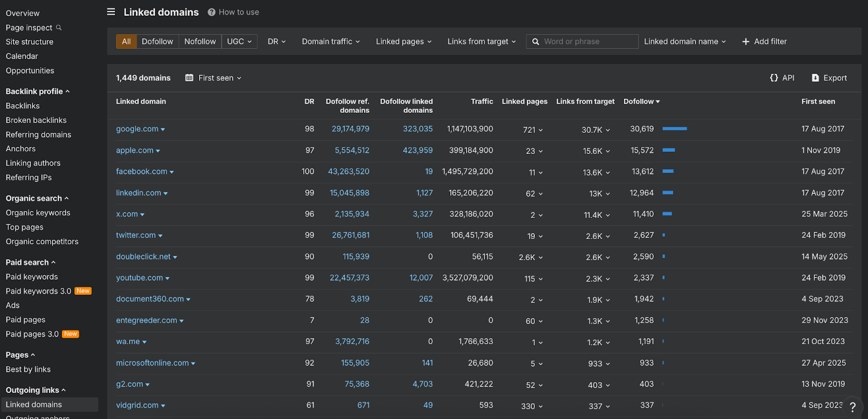Viewport: 868px width, 419px height.
Task: Open Referring domains in the sidebar
Action: [x=39, y=134]
